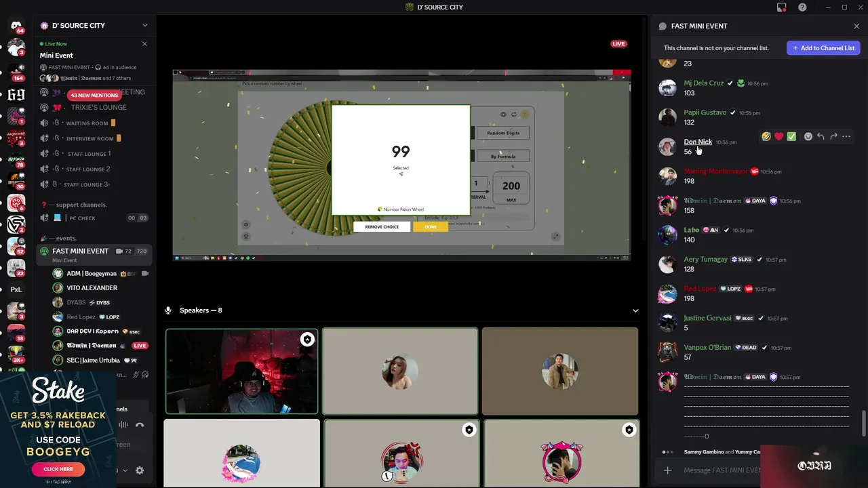This screenshot has width=868, height=488.
Task: Forward Don Nick's message
Action: pos(833,137)
